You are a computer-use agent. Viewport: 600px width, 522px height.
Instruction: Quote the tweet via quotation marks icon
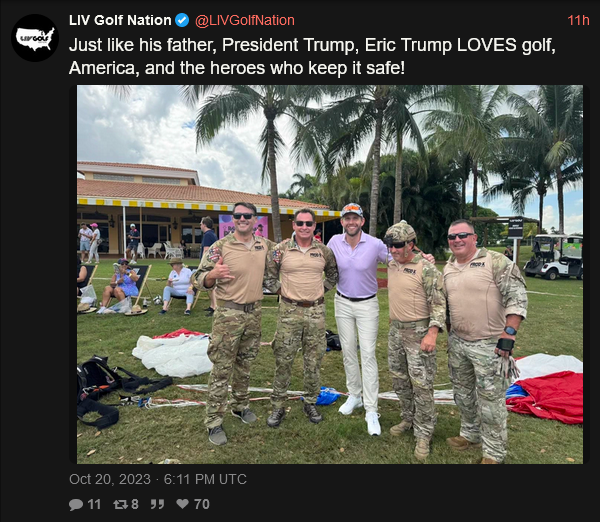157,504
